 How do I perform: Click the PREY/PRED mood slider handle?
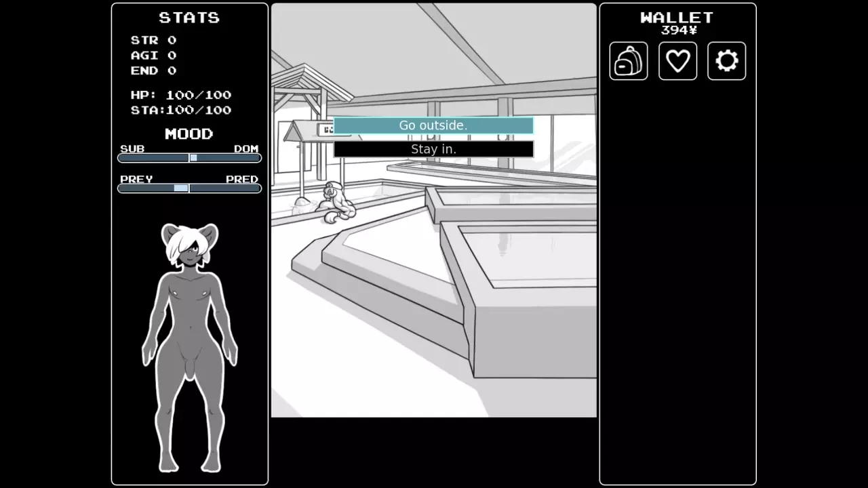point(181,188)
